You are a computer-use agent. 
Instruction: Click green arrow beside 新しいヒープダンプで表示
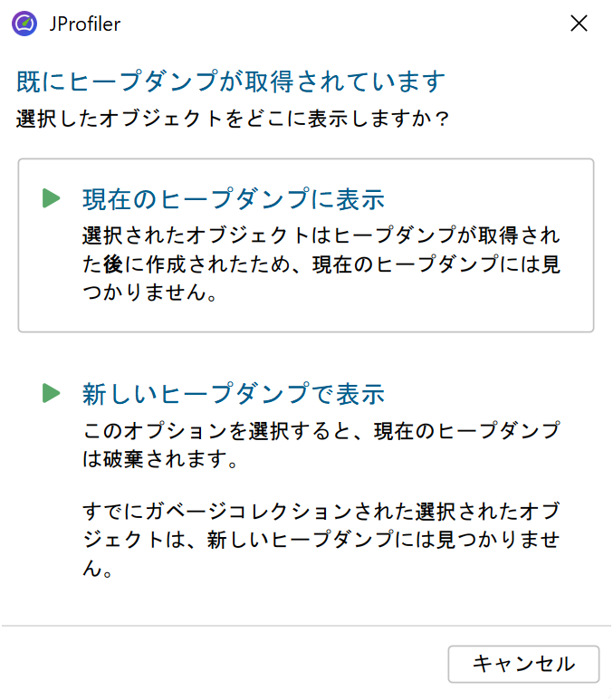pos(52,393)
